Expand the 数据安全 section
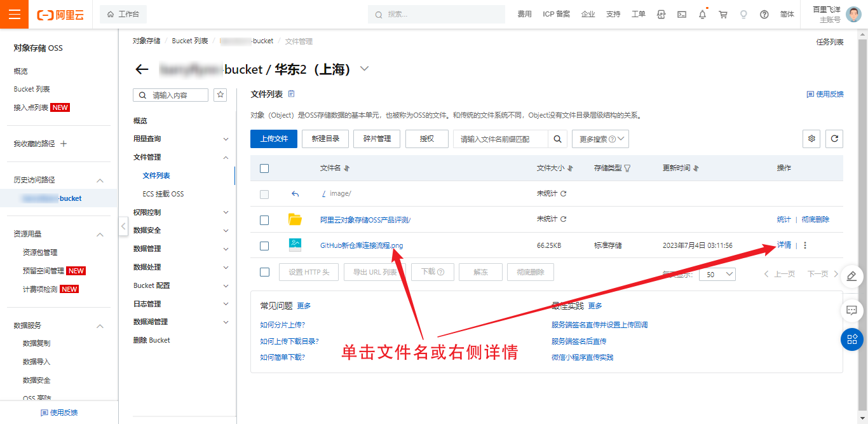The width and height of the screenshot is (868, 424). 226,230
